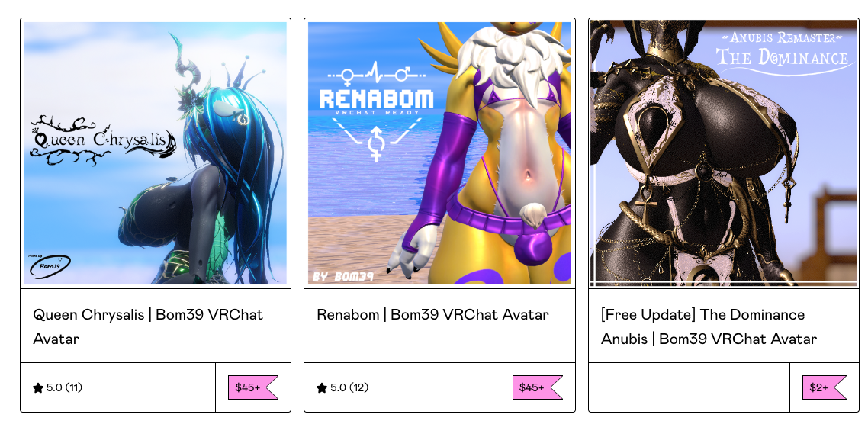
Task: Open the Renabom product thumbnail
Action: coord(439,153)
